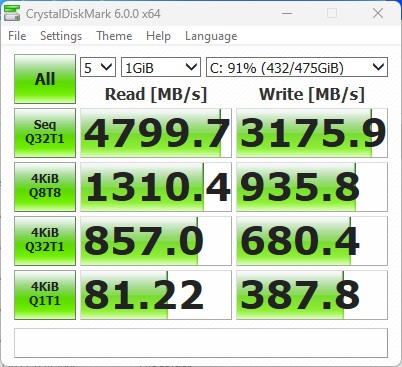
Task: Open the Theme menu
Action: coord(114,36)
